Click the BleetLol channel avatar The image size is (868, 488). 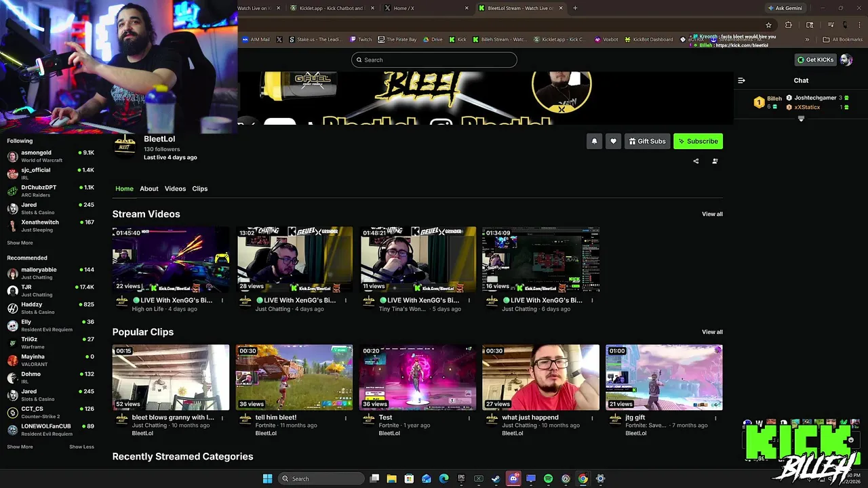[x=125, y=144]
